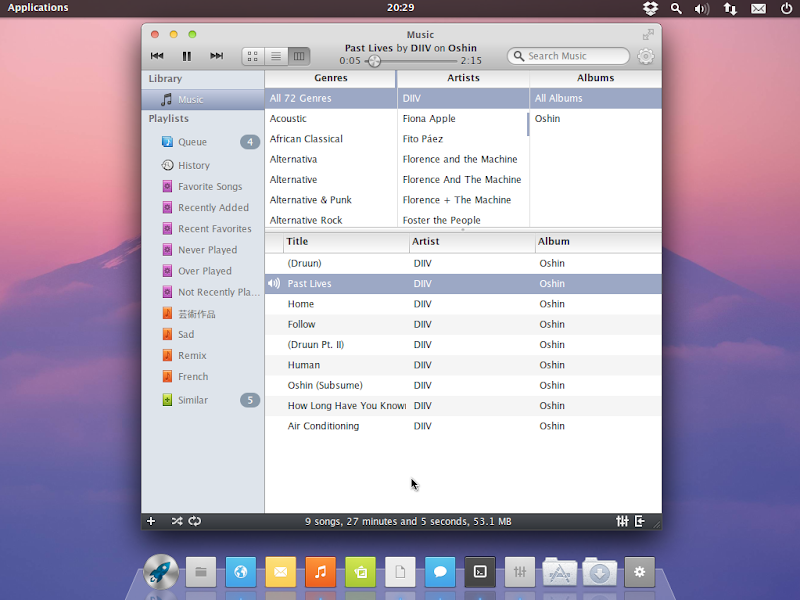This screenshot has width=800, height=600.
Task: Toggle shuffle in the bottom bar
Action: click(177, 521)
